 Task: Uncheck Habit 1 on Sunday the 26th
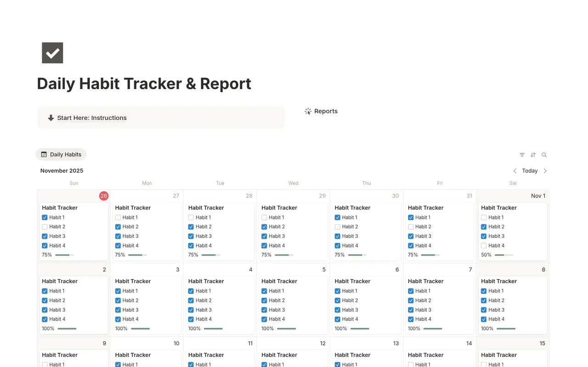(45, 218)
